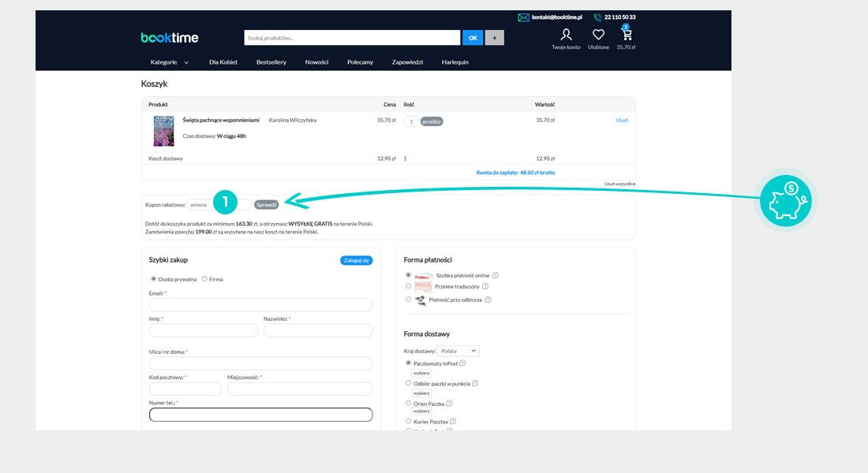This screenshot has height=473, width=868.
Task: Click author Karolina Wilczyńska link
Action: 292,120
